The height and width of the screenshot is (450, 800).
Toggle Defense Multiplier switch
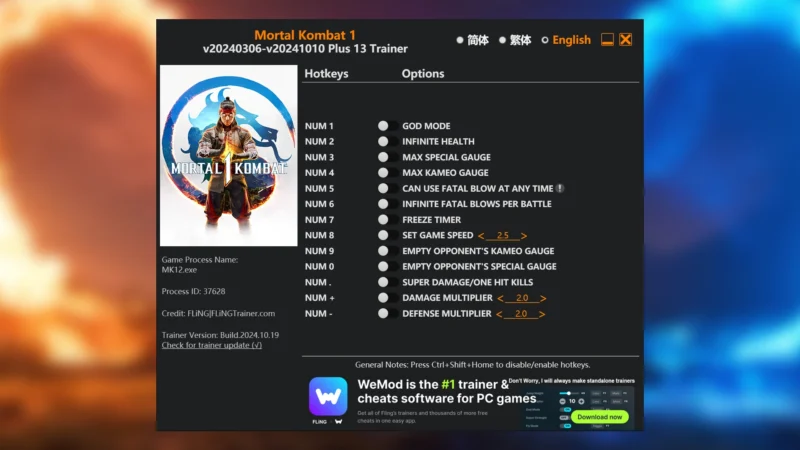[388, 313]
